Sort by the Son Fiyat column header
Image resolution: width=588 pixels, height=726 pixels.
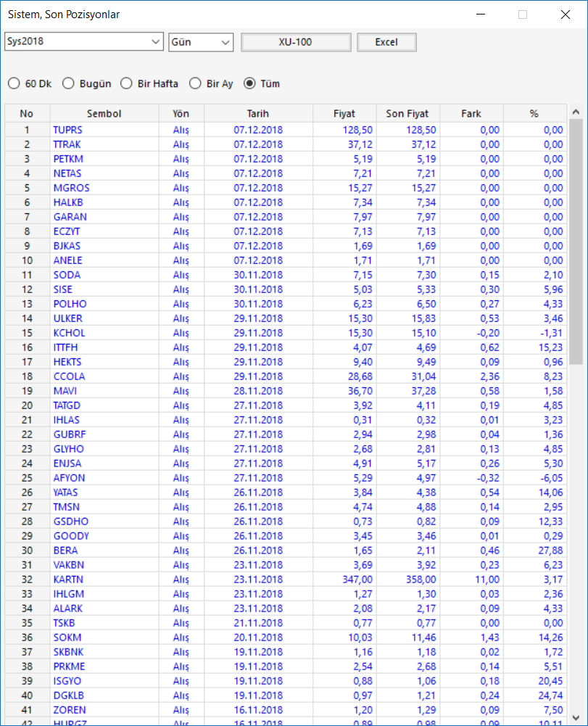[408, 113]
